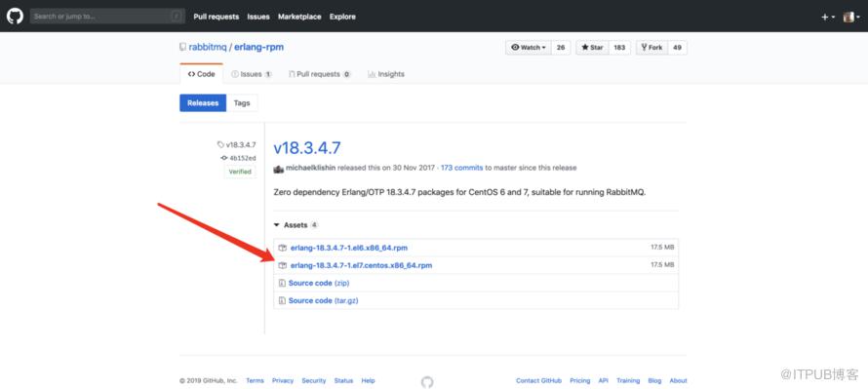This screenshot has height=389, width=868.
Task: Select the Releases button
Action: pos(203,103)
